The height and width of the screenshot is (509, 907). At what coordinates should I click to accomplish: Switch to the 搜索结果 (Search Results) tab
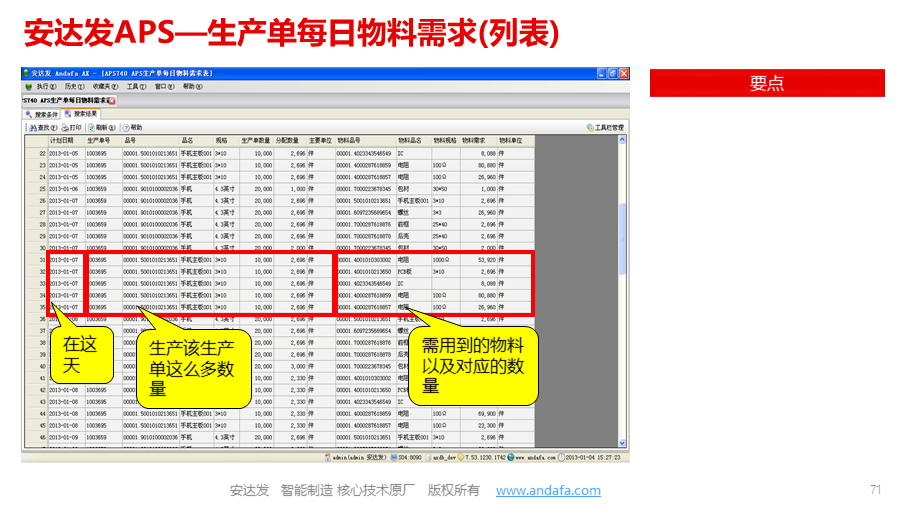81,114
